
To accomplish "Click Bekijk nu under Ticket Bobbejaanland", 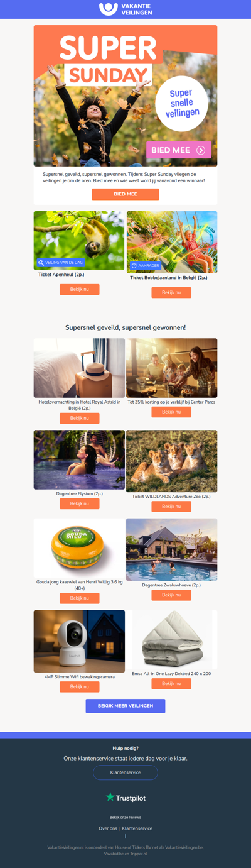I will pos(171,292).
